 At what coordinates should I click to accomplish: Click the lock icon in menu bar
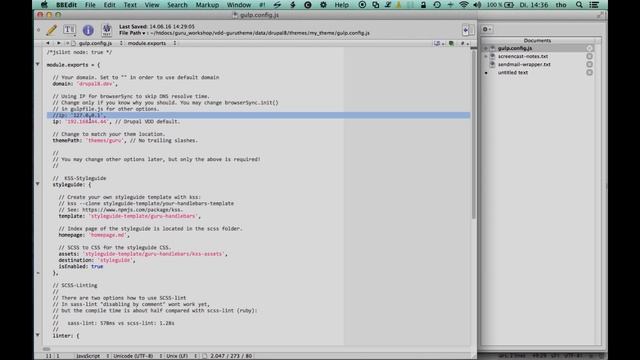[x=423, y=5]
